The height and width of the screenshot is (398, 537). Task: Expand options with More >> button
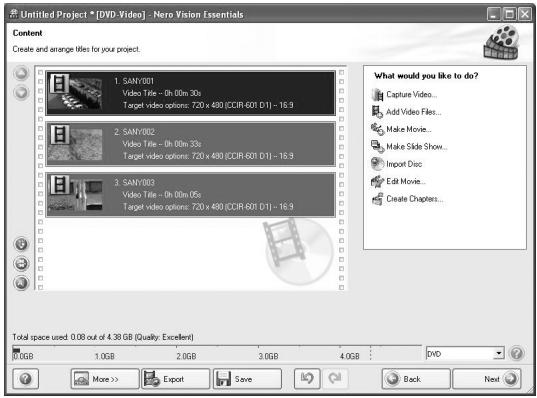pyautogui.click(x=105, y=379)
